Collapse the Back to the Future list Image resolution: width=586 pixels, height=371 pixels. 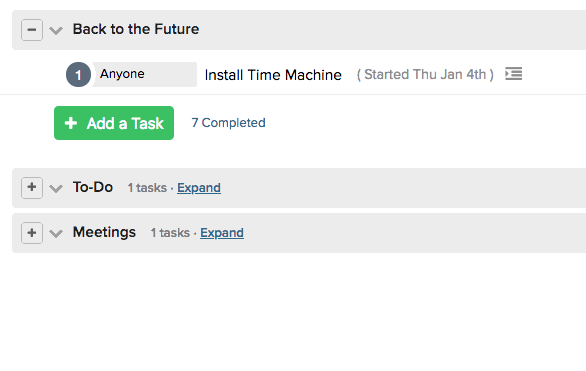[32, 30]
